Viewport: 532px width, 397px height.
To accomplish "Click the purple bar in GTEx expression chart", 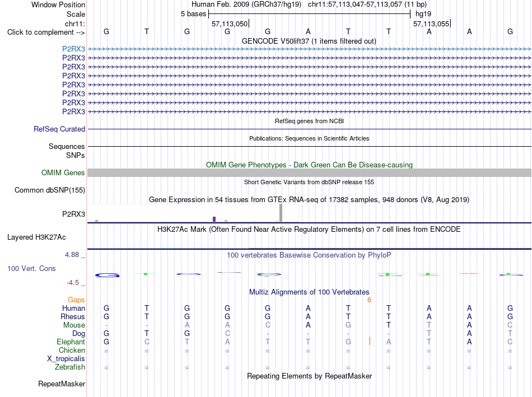I will 214,219.
